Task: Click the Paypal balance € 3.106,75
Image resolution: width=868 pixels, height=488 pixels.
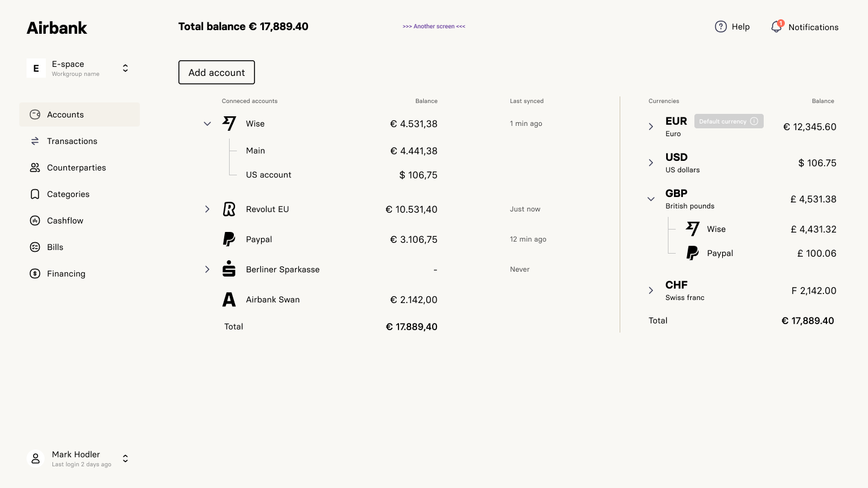Action: point(414,239)
